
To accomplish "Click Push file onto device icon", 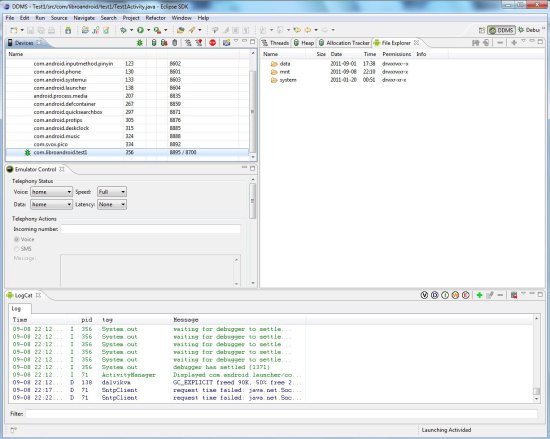I will tap(486, 43).
